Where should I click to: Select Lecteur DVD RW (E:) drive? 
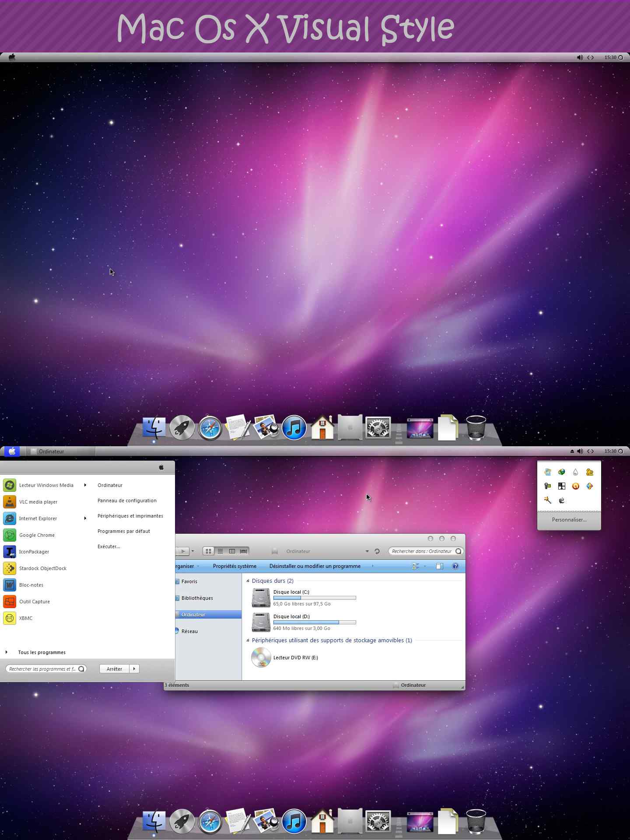pyautogui.click(x=285, y=658)
